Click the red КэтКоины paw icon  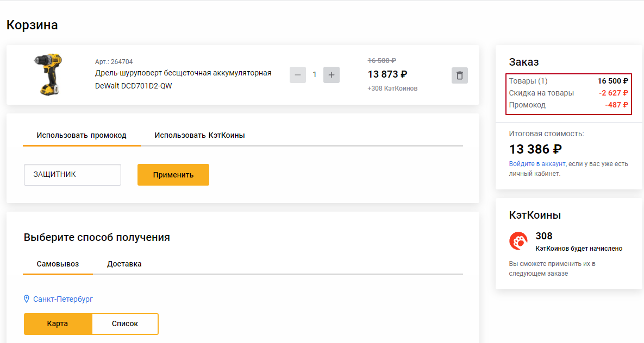[518, 241]
